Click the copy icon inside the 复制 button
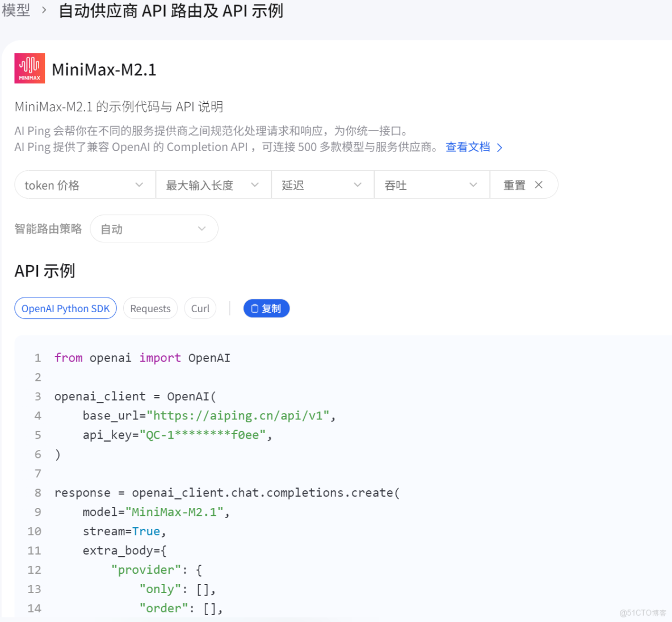The image size is (672, 622). [254, 308]
